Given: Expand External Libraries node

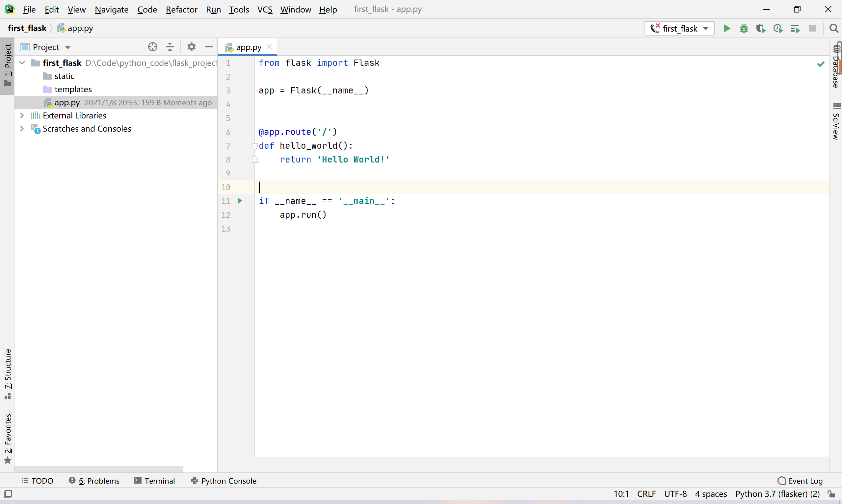Looking at the screenshot, I should pyautogui.click(x=22, y=115).
